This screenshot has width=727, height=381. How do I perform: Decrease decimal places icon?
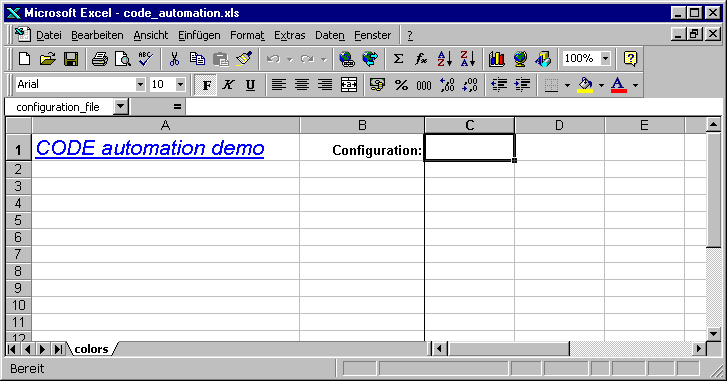click(x=470, y=85)
